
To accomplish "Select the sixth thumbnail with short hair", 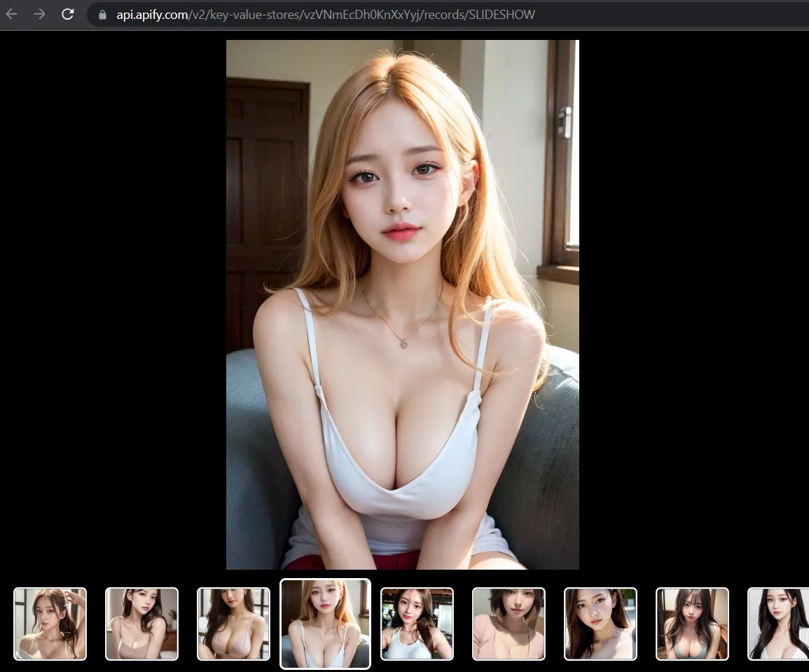I will click(509, 624).
